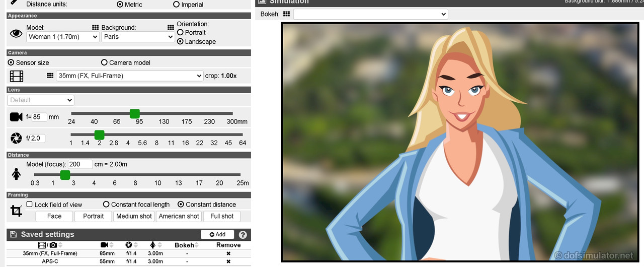Remove the APS-C saved setting
The image size is (644, 267).
tap(228, 261)
